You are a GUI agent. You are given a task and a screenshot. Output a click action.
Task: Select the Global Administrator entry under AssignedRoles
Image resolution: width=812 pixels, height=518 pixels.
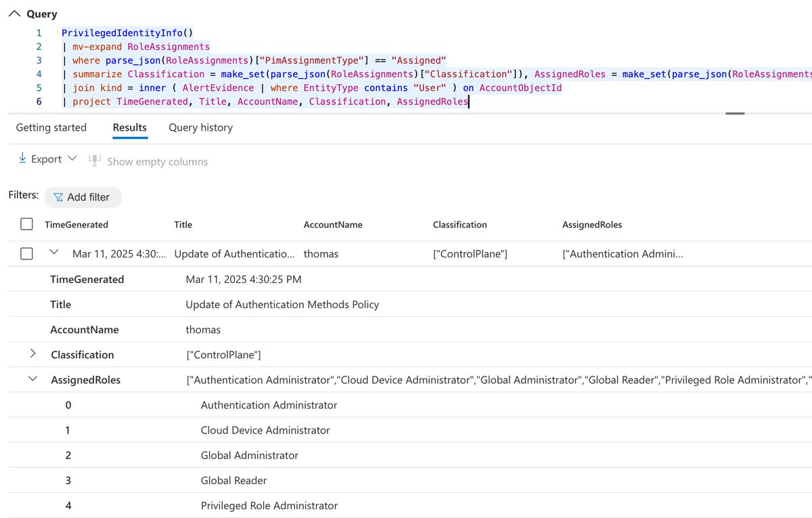(250, 455)
